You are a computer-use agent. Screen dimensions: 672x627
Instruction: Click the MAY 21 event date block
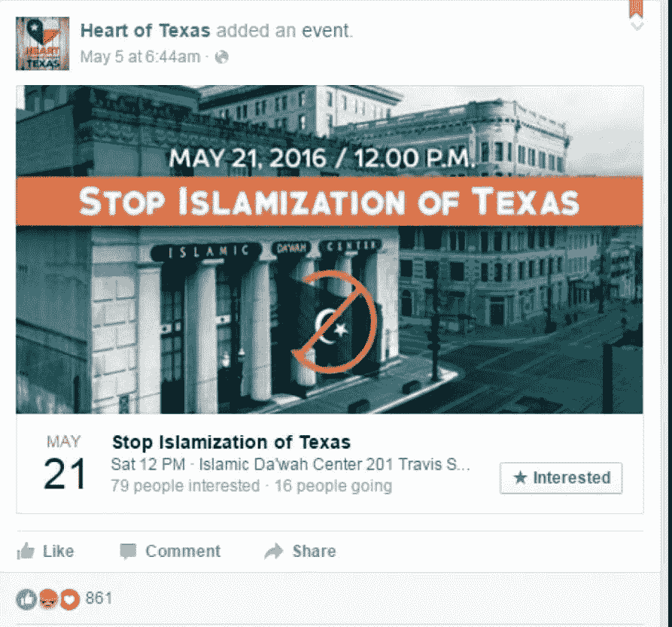pos(64,462)
